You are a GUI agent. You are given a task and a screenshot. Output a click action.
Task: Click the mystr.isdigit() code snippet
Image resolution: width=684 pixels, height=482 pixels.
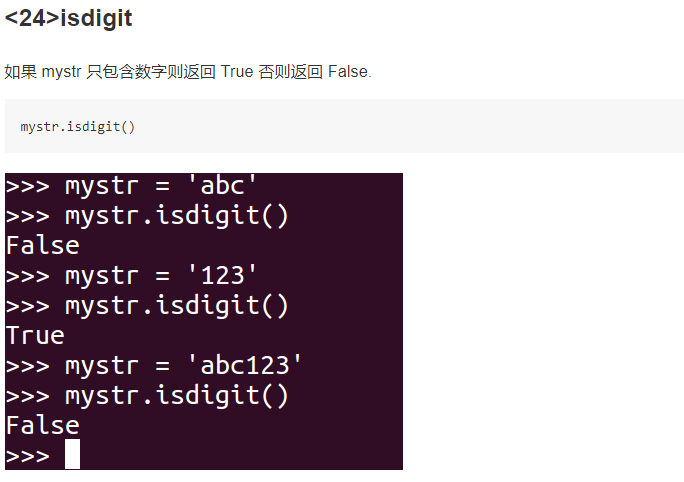78,127
